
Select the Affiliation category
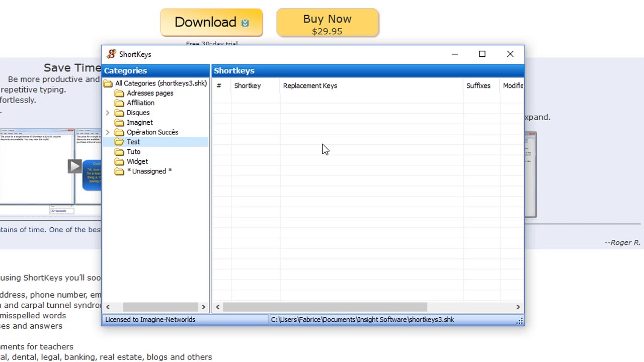click(140, 103)
